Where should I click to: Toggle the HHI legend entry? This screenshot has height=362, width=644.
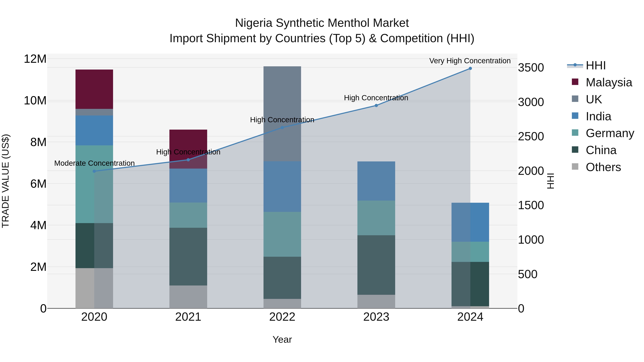point(587,65)
